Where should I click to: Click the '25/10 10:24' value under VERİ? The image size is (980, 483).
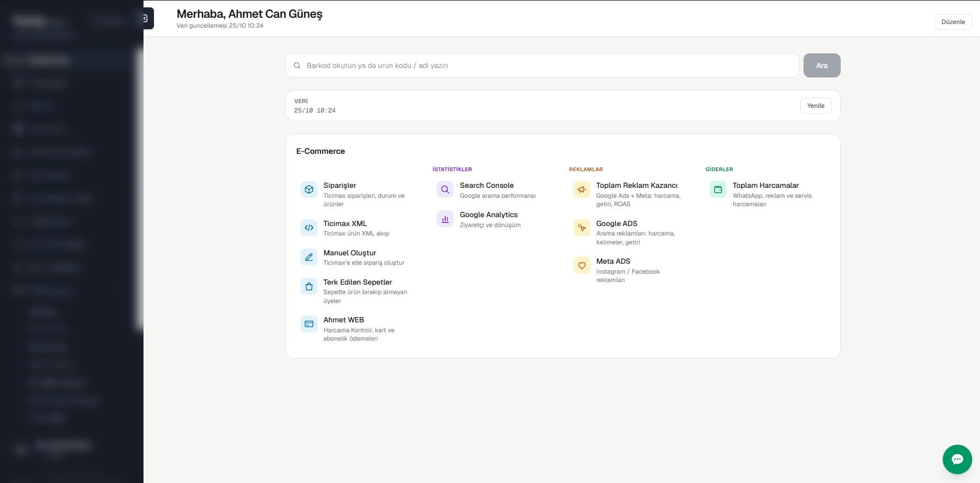click(x=315, y=110)
